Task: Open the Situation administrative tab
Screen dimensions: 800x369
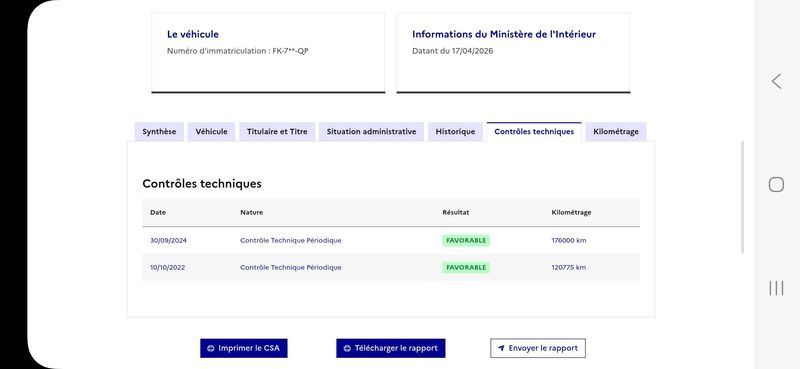Action: pos(371,132)
